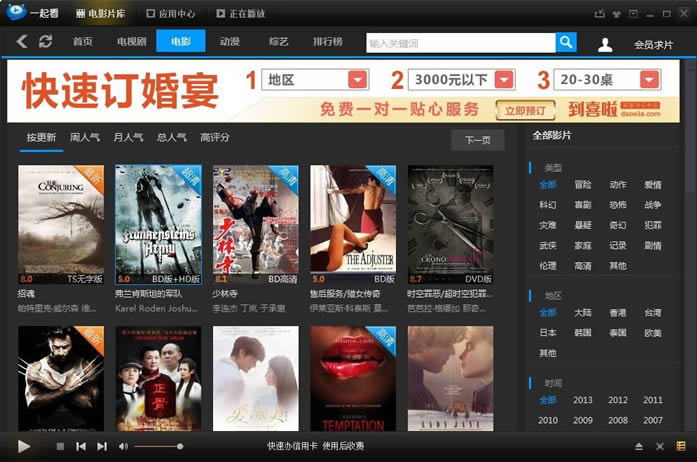Screen dimensions: 697x462
Task: Select the 电影 navigation item
Action: (180, 41)
